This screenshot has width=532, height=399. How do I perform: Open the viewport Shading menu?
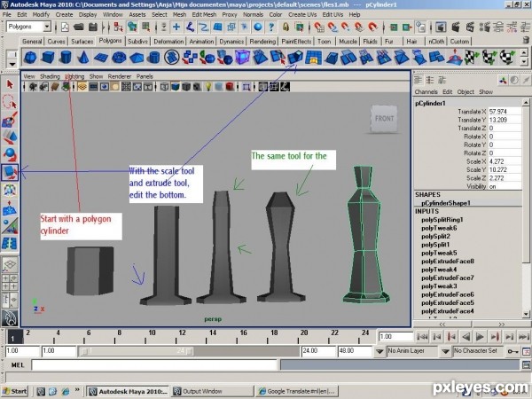click(50, 76)
